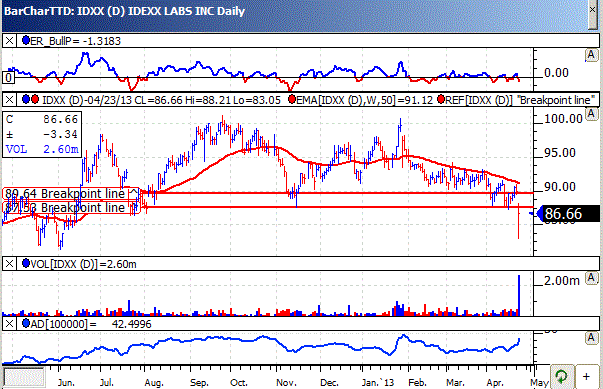Toggle auto-scale A on price pane
The height and width of the screenshot is (389, 603).
tap(591, 114)
